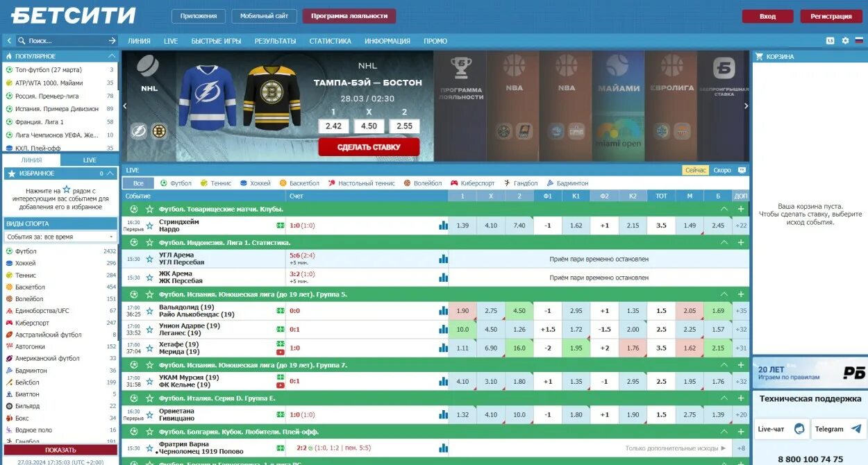This screenshot has height=465, width=868.
Task: Open the Статистика menu item
Action: (330, 41)
